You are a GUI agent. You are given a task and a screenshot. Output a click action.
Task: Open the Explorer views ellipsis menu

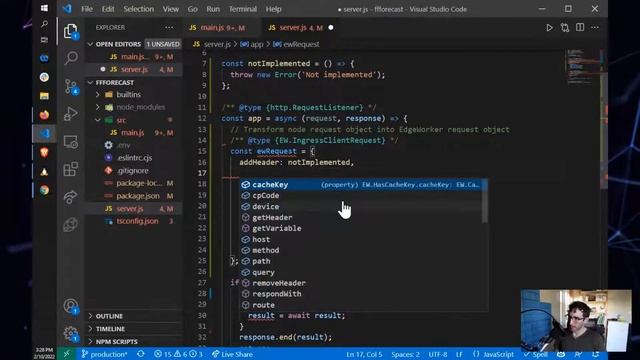169,27
